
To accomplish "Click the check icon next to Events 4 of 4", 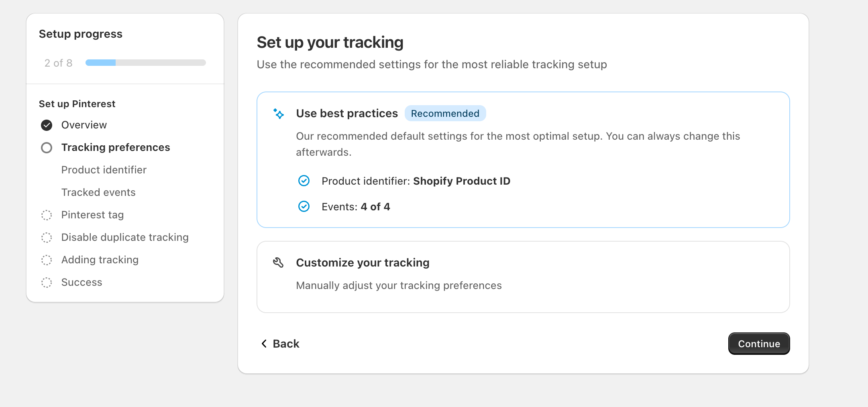I will click(304, 207).
